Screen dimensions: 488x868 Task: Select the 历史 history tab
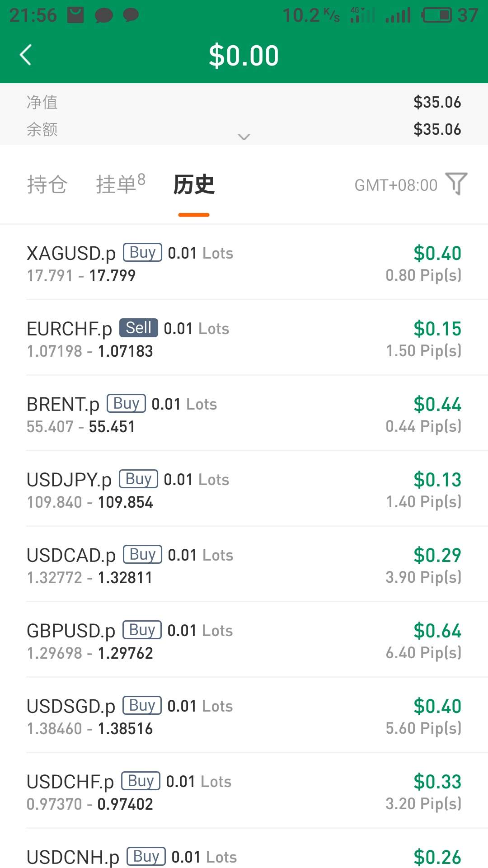[194, 184]
